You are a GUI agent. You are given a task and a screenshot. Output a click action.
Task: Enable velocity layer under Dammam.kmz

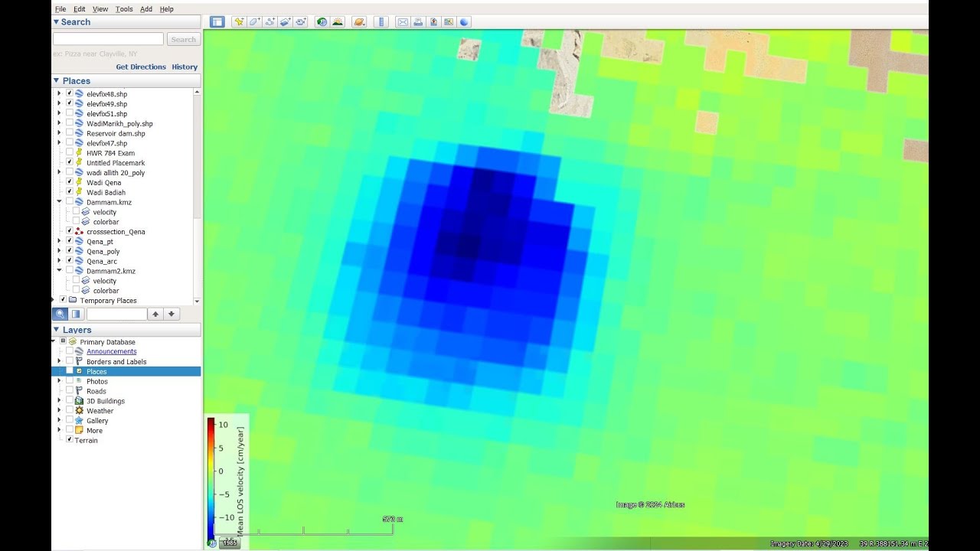[x=76, y=212]
